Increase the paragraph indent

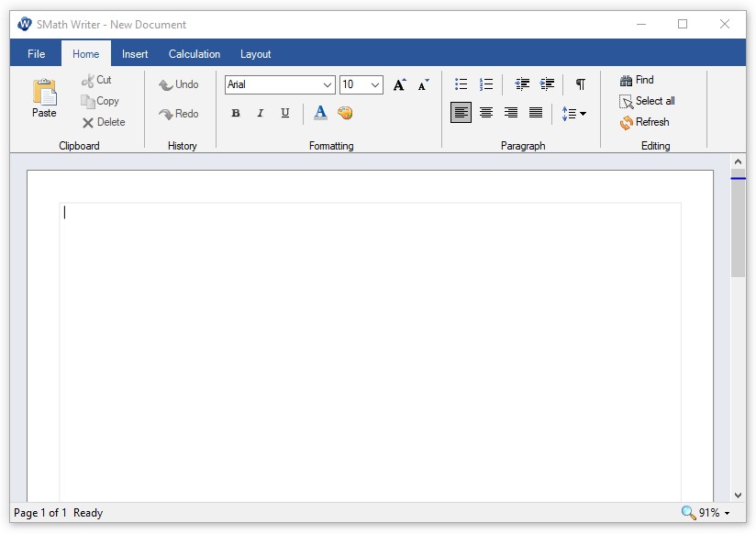pos(547,84)
